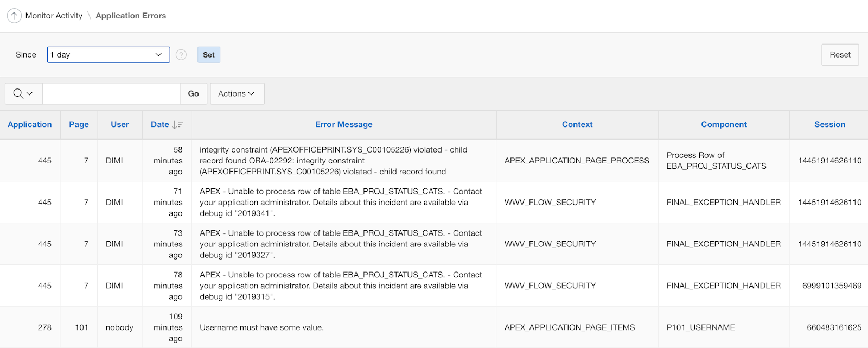Click the '73 minutes ago' date cell
Screen dimensions: 868x348
pyautogui.click(x=168, y=244)
